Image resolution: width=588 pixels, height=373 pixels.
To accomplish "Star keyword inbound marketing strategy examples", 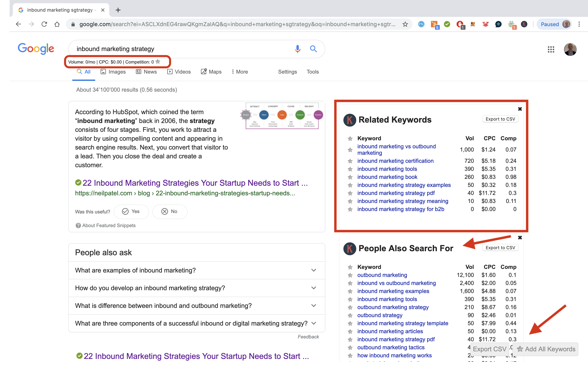I will (x=350, y=185).
